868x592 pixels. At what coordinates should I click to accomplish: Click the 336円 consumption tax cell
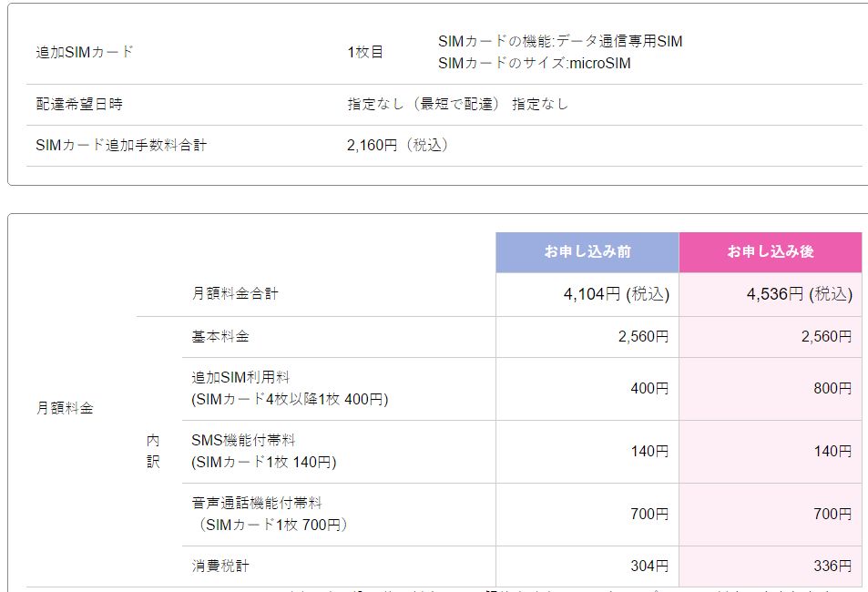pos(832,566)
